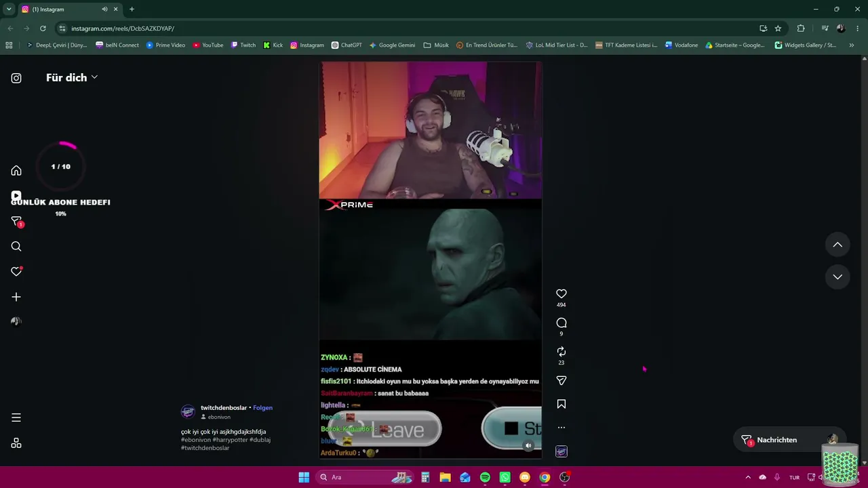Viewport: 868px width, 488px height.
Task: Open the #harrypotter hashtag
Action: 230,440
